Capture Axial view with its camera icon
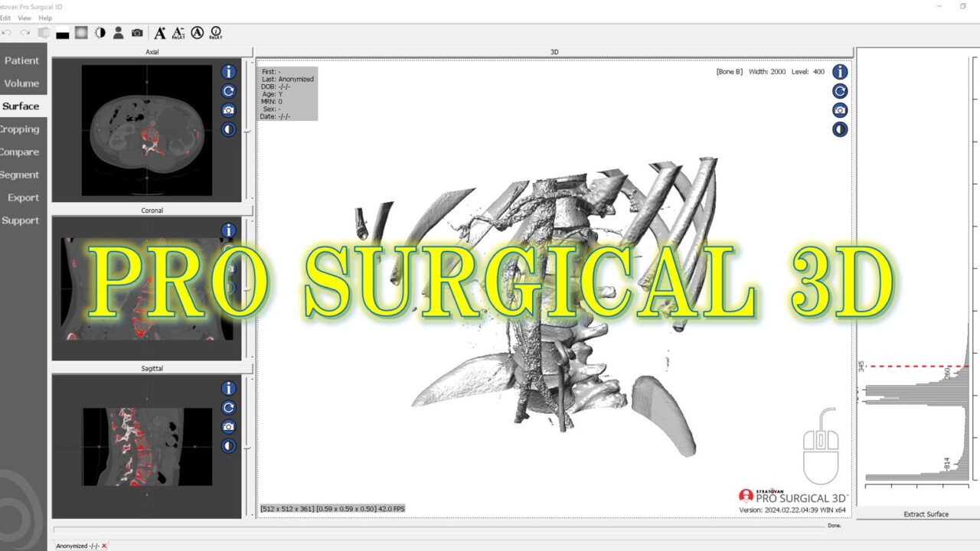The image size is (980, 551). pos(228,110)
